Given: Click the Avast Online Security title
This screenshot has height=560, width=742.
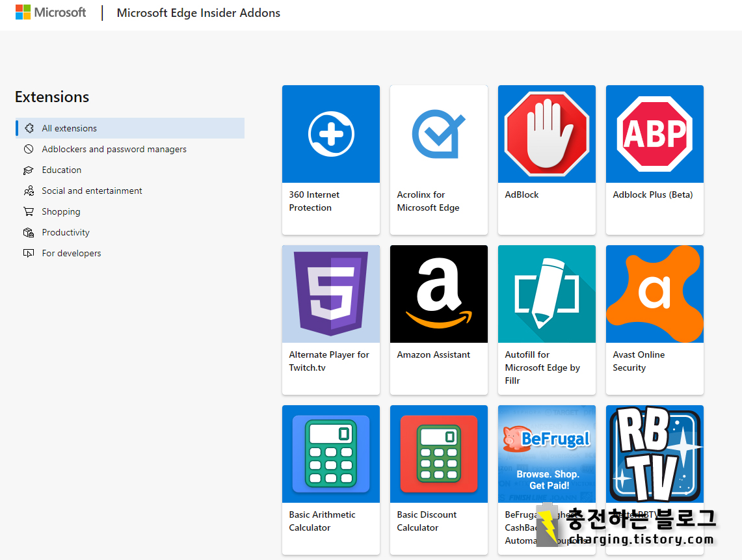Looking at the screenshot, I should (639, 361).
